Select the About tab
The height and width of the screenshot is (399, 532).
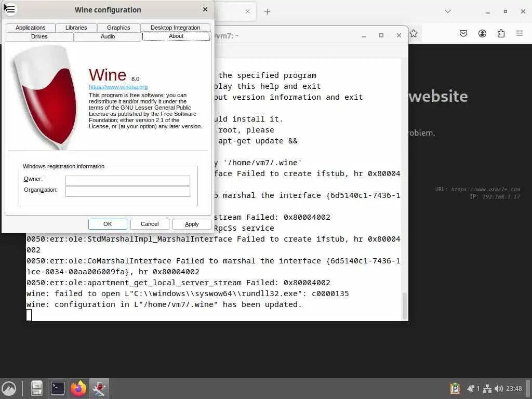coord(176,36)
